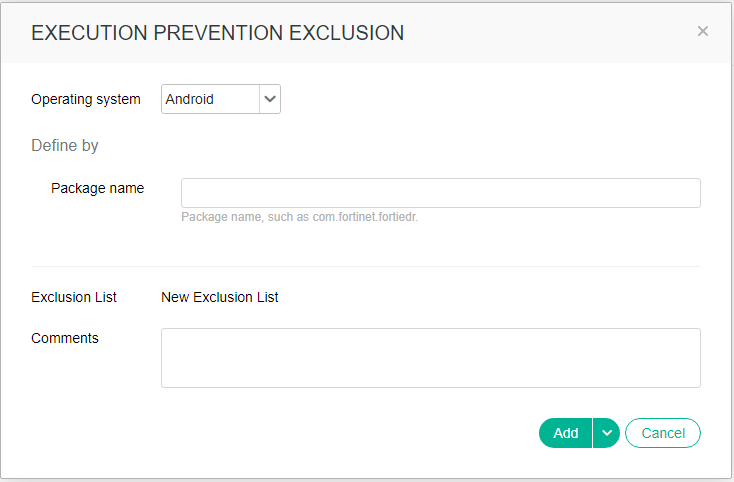Click inside the Comments text area
Viewport: 734px width, 482px height.
(x=430, y=357)
